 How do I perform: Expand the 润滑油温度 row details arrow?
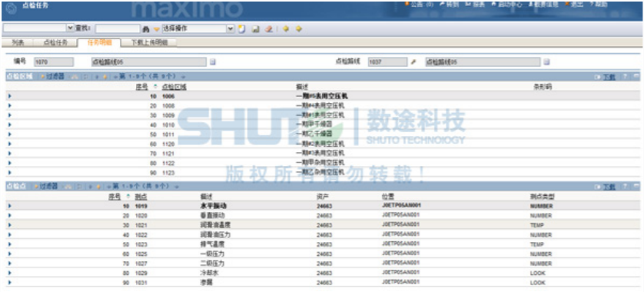click(9, 225)
